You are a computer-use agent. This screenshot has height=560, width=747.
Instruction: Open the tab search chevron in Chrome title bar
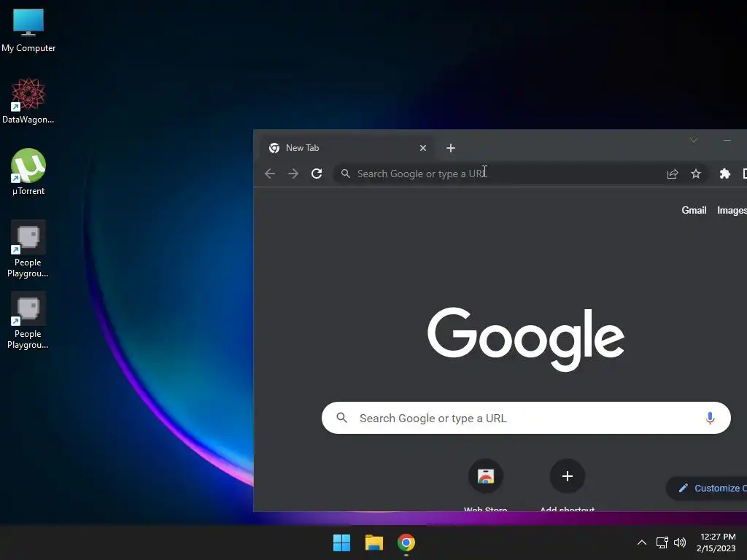pos(693,140)
